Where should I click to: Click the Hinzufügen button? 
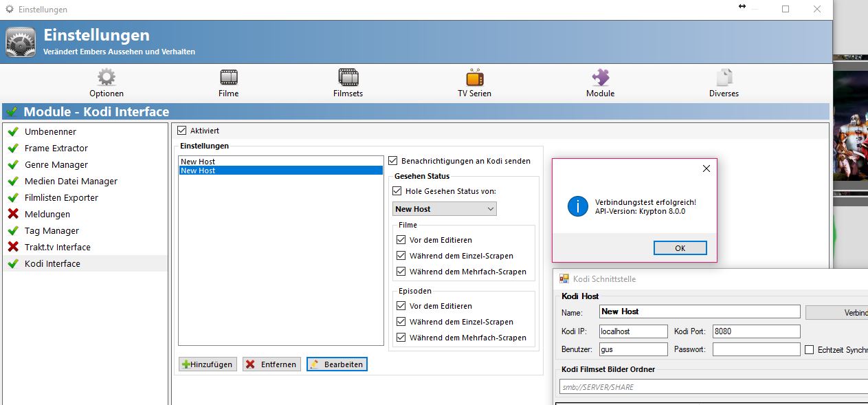coord(208,364)
